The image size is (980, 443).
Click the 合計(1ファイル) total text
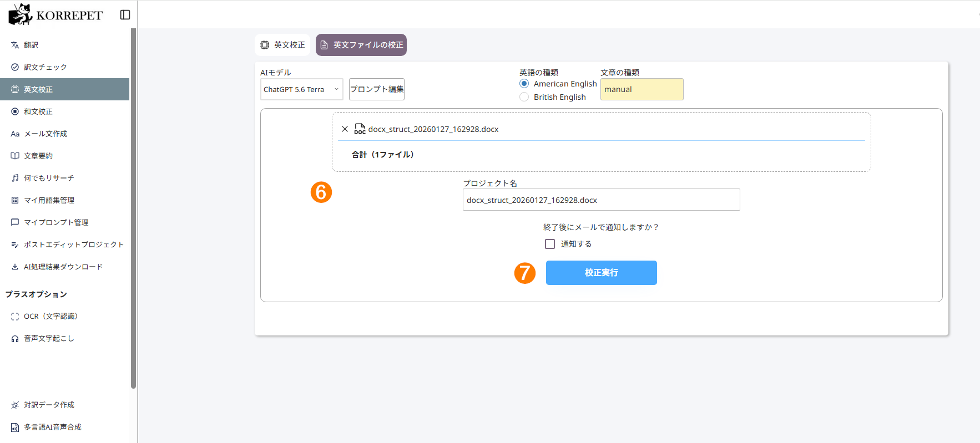coord(383,155)
